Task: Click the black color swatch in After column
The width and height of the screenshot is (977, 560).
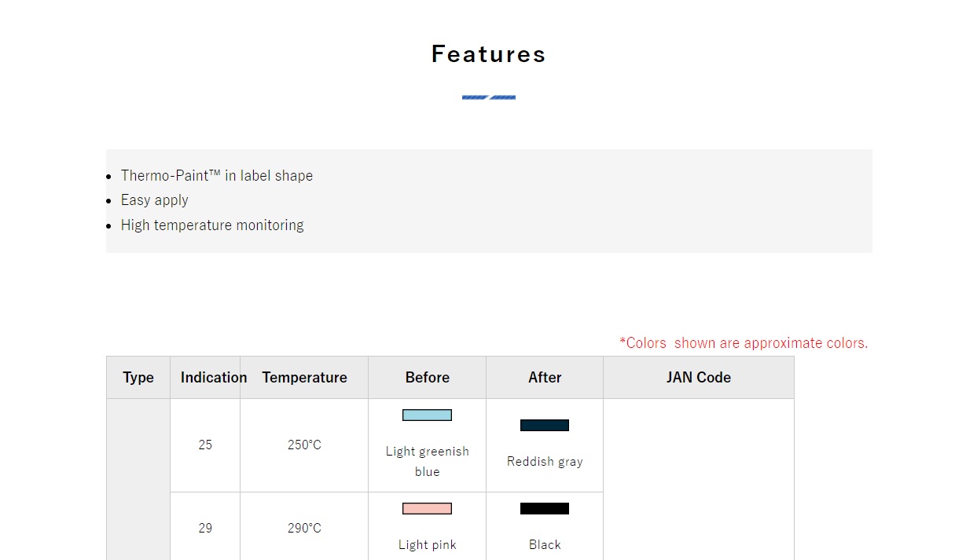Action: pyautogui.click(x=545, y=508)
